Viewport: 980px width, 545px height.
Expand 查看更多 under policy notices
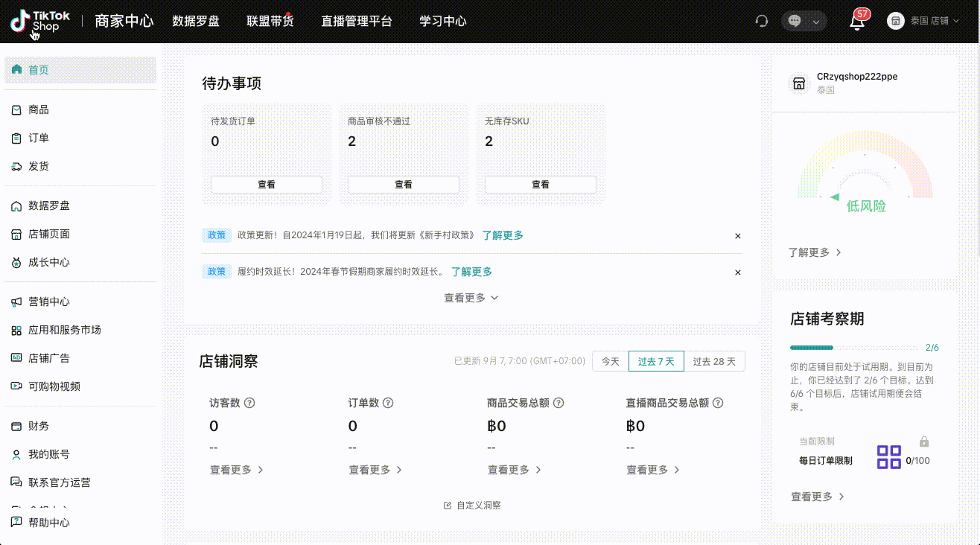471,298
